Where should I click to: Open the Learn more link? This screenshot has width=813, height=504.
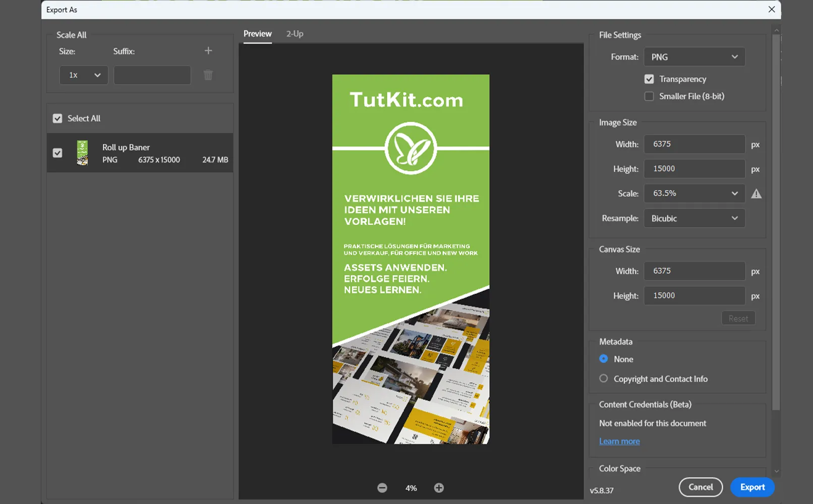coord(619,441)
